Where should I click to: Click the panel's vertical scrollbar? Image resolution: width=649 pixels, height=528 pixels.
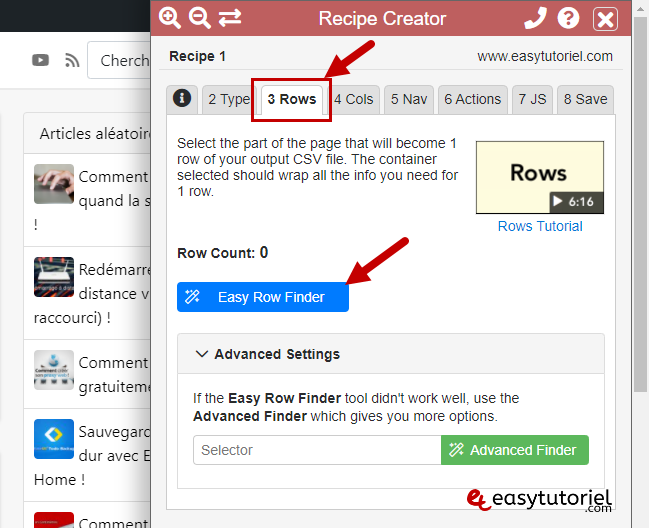[640, 204]
